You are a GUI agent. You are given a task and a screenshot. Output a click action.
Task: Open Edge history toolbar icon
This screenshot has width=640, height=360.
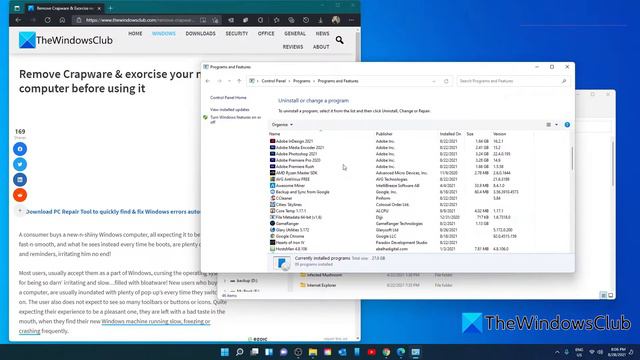pos(306,20)
